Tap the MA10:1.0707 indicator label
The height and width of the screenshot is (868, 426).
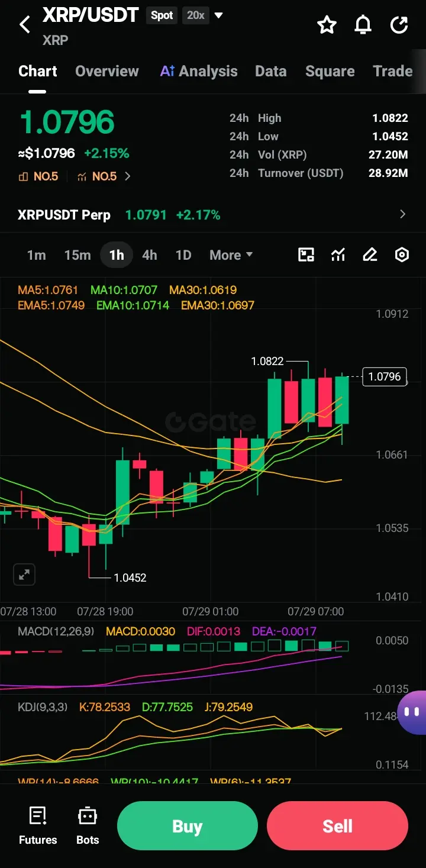tap(124, 290)
